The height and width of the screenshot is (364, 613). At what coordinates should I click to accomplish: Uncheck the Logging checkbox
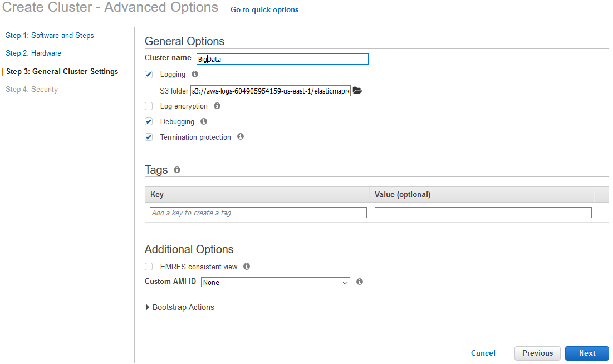(149, 75)
